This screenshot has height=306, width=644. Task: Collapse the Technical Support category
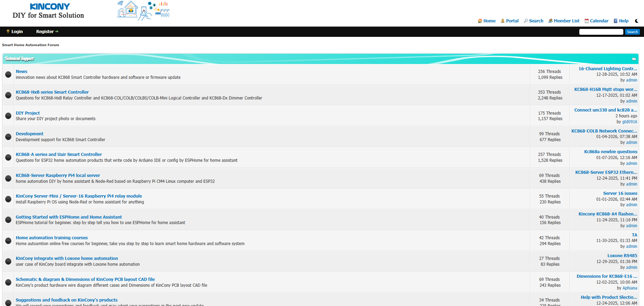(634, 59)
